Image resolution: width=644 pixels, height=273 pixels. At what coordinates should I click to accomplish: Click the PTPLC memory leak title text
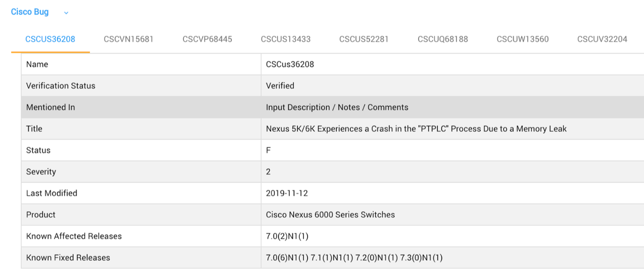pyautogui.click(x=416, y=129)
